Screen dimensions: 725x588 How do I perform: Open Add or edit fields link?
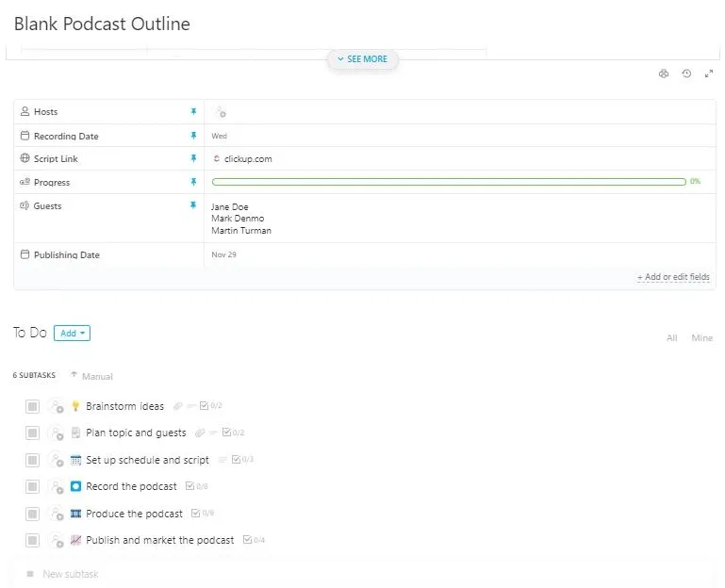coord(673,277)
